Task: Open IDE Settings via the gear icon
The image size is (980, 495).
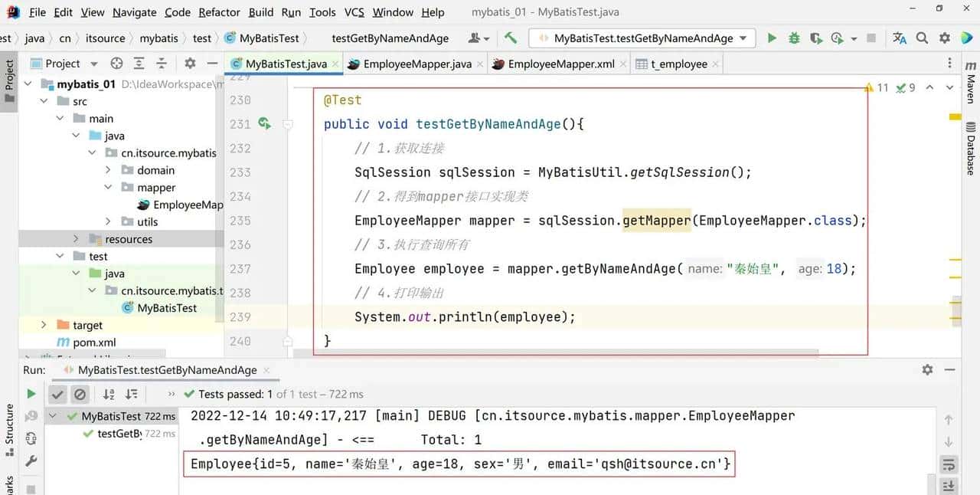Action: pos(943,37)
